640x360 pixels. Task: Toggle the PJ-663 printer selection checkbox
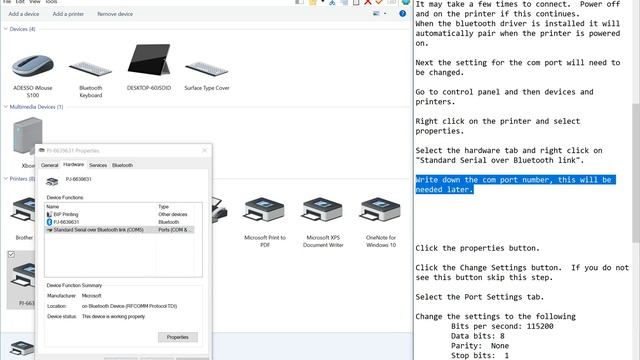coord(11,254)
